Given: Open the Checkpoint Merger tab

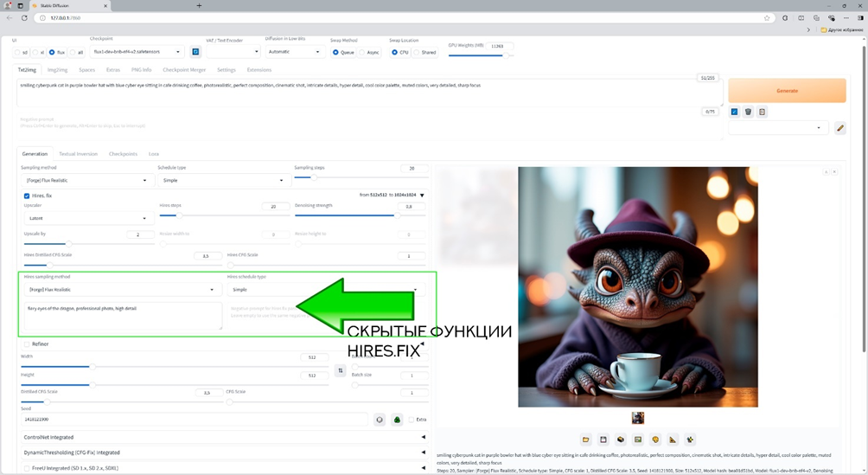Looking at the screenshot, I should coord(184,70).
